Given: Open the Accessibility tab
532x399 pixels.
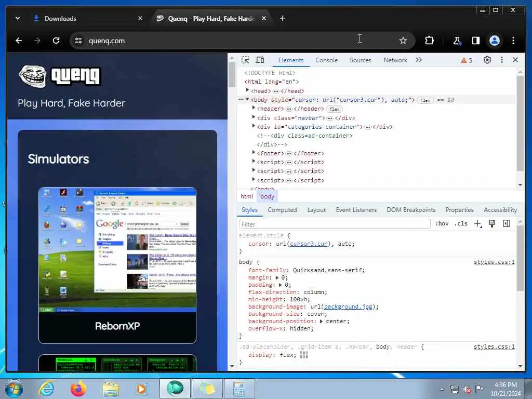Looking at the screenshot, I should (x=500, y=210).
